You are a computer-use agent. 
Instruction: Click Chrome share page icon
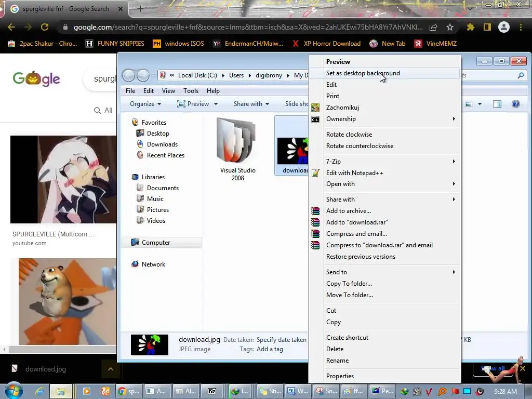(x=433, y=27)
